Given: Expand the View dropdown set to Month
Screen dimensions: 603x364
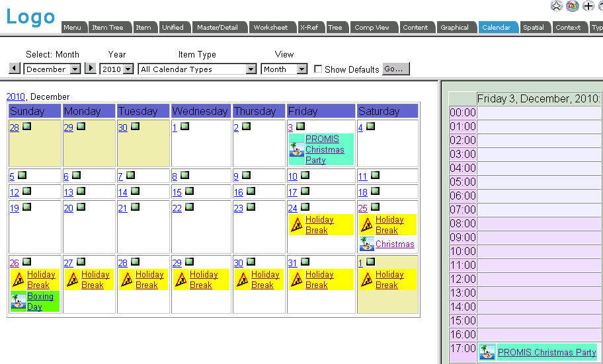Looking at the screenshot, I should 284,69.
